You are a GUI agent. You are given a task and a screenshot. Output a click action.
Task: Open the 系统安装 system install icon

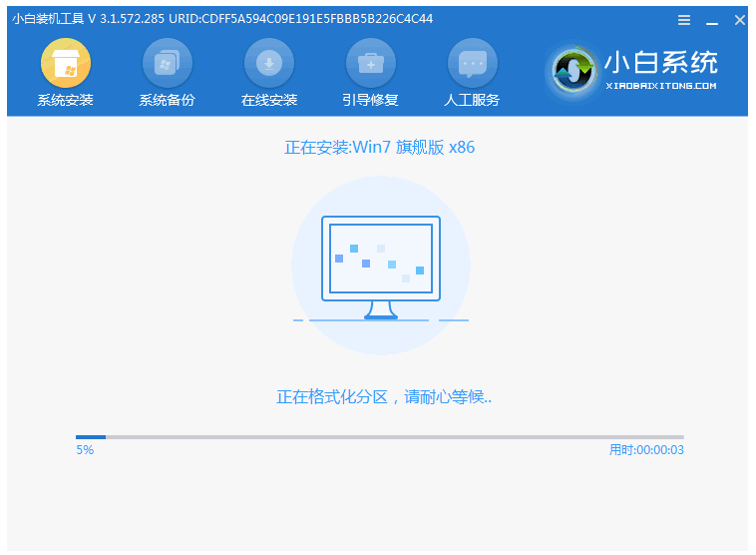pos(66,63)
